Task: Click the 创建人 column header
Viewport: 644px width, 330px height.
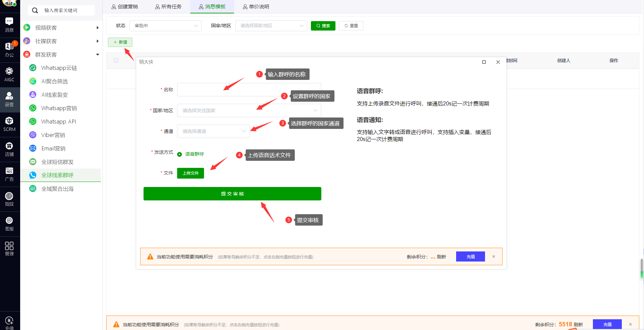Action: click(564, 61)
